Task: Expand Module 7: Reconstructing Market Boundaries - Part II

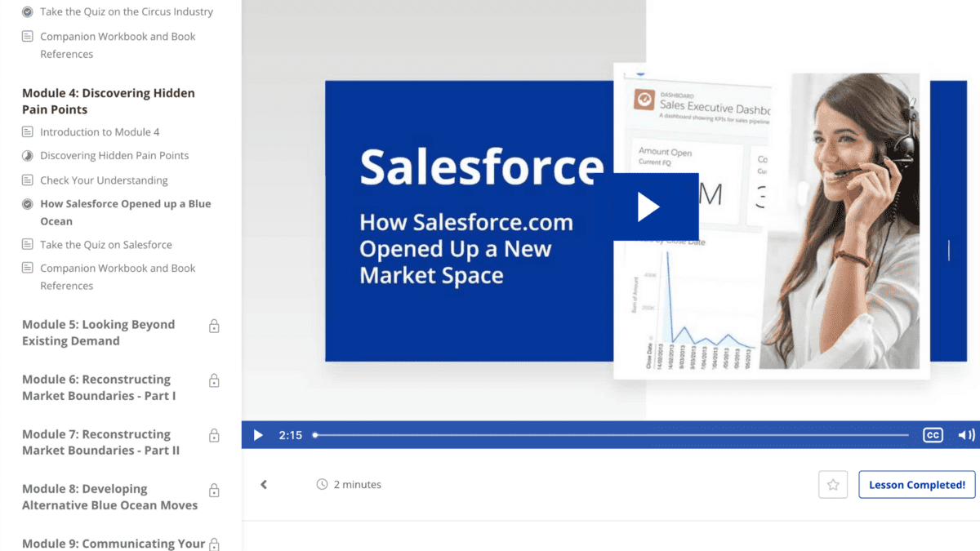Action: (100, 442)
